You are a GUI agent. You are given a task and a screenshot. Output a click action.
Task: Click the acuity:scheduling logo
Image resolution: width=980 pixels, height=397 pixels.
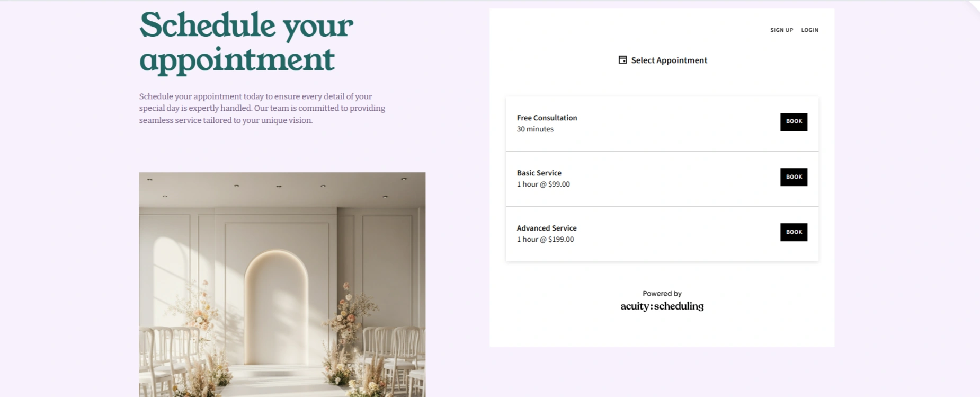tap(662, 306)
